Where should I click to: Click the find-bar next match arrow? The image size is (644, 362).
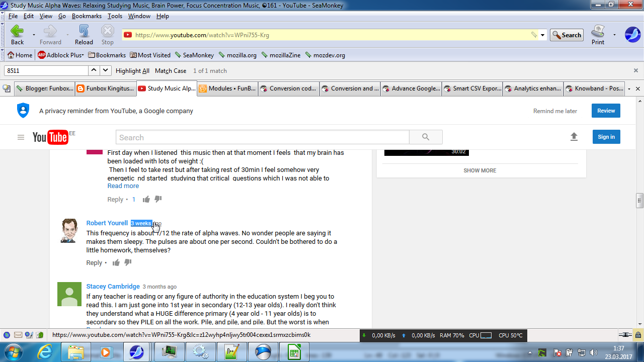click(106, 71)
